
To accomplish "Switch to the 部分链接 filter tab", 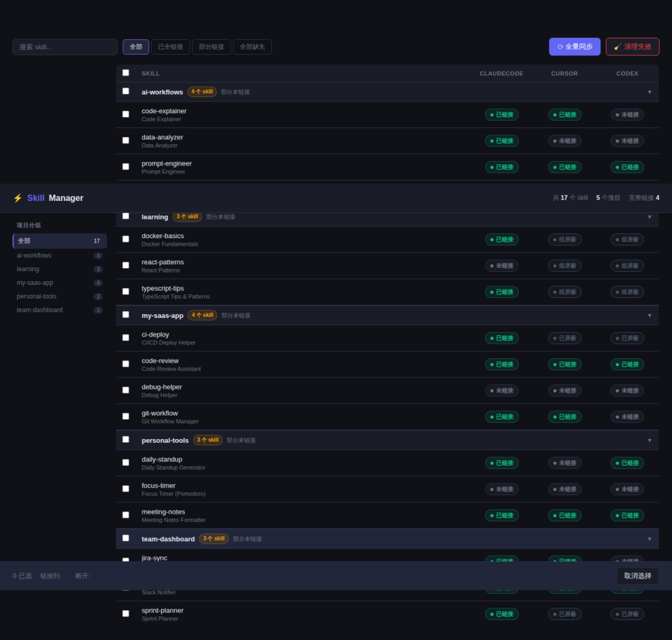I will 211,47.
